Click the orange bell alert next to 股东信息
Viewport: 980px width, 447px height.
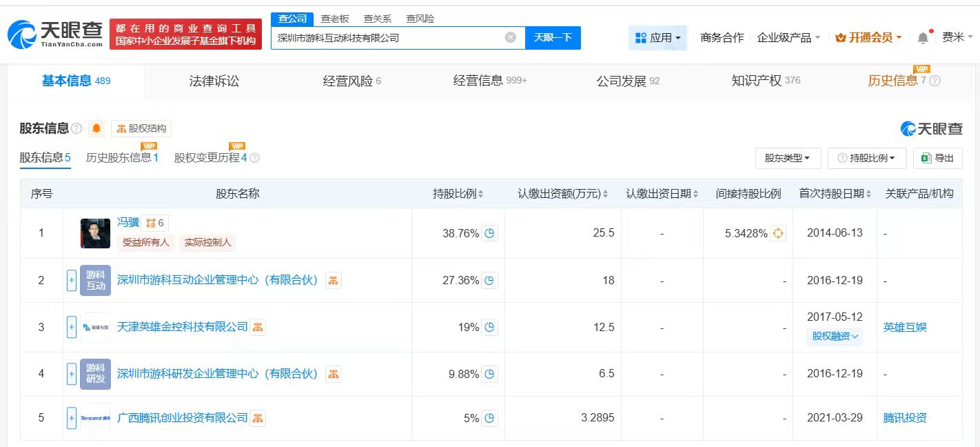click(x=96, y=128)
